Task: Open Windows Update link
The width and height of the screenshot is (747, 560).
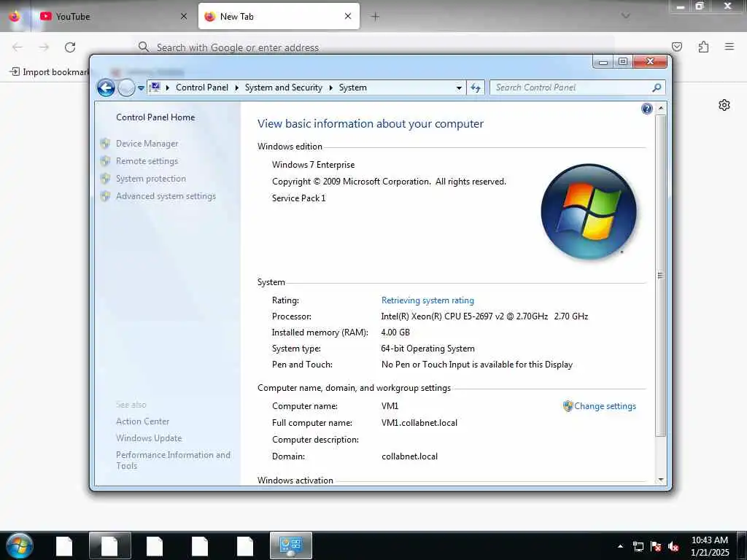Action: click(149, 438)
